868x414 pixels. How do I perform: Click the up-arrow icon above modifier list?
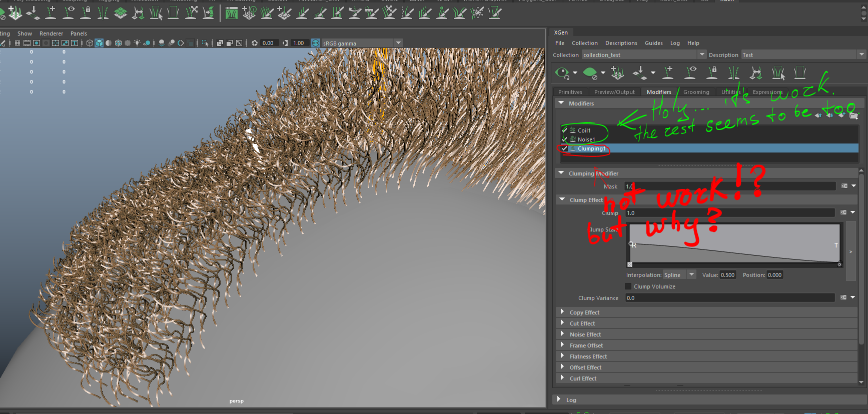[818, 115]
